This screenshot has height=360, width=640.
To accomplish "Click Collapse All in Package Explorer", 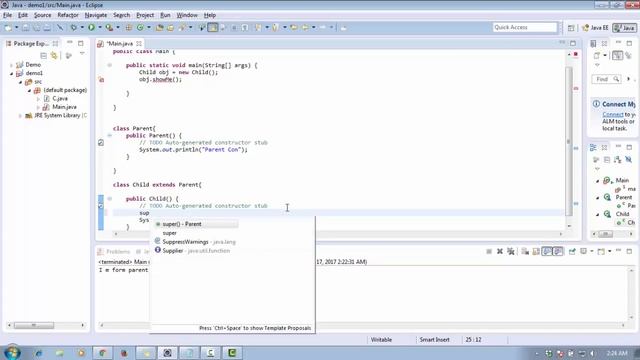I will point(43,55).
